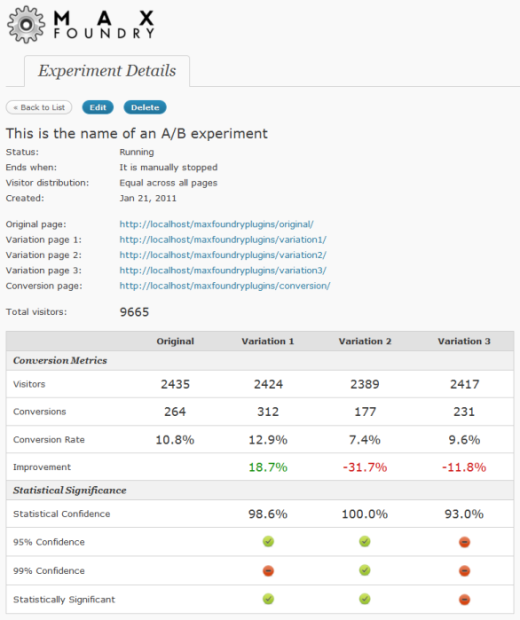Open the Variation page 1 link
The width and height of the screenshot is (520, 620).
tap(223, 240)
